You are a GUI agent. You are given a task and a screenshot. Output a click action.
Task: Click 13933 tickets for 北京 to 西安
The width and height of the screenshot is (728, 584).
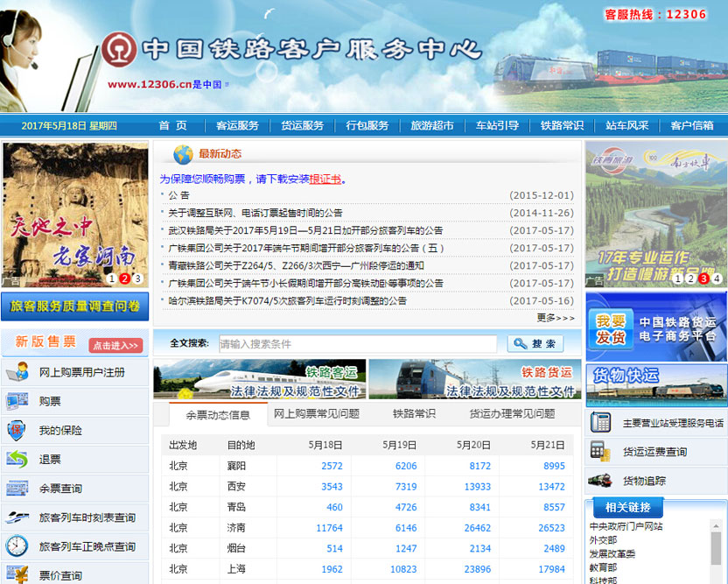tap(477, 487)
